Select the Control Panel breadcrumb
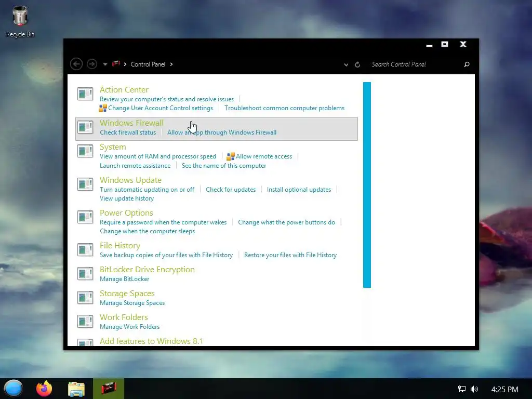This screenshot has width=532, height=399. tap(148, 64)
